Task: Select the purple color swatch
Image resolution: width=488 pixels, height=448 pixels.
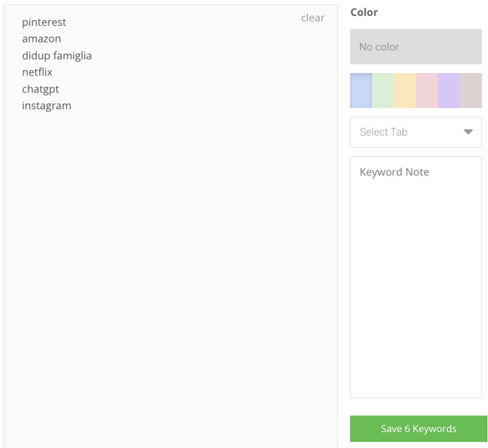Action: coord(449,91)
